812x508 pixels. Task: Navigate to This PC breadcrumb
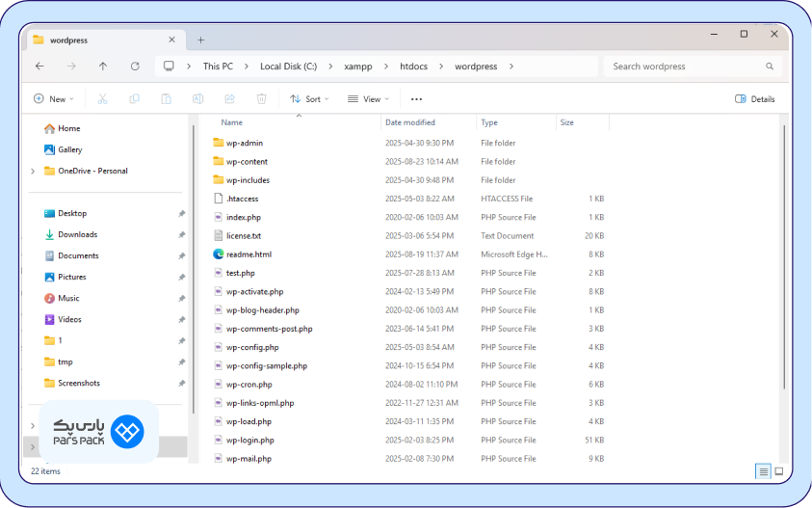[218, 67]
